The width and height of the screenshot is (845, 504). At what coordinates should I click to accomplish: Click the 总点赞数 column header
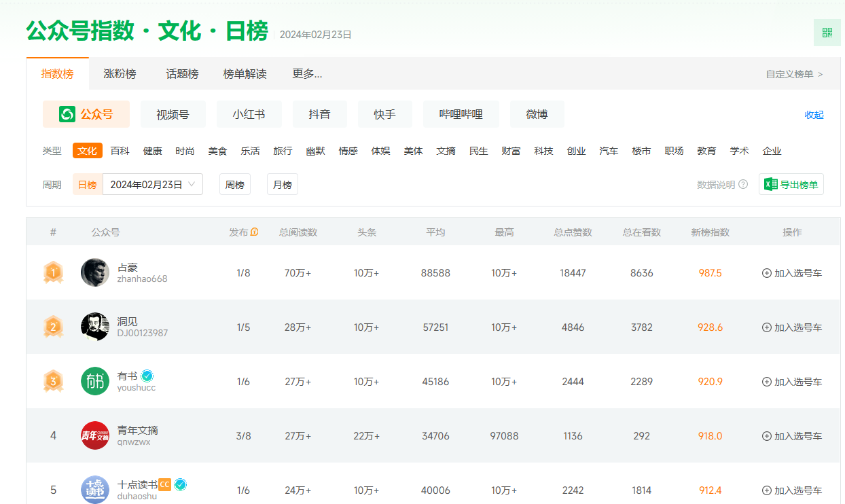tap(573, 232)
